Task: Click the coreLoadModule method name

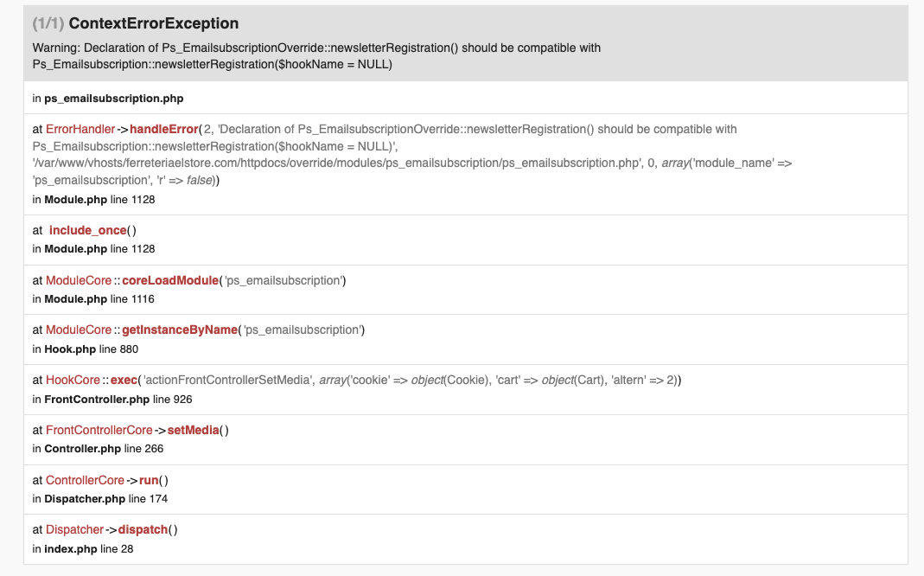Action: [171, 280]
